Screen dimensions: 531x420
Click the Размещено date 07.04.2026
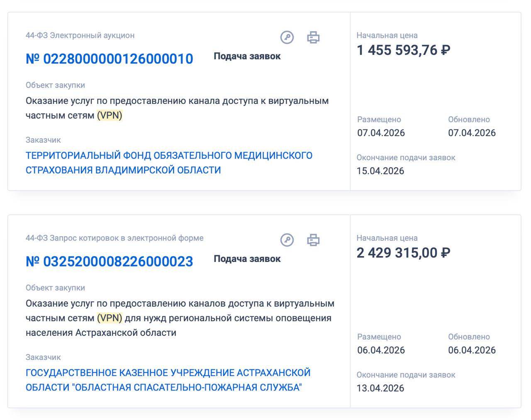(381, 133)
